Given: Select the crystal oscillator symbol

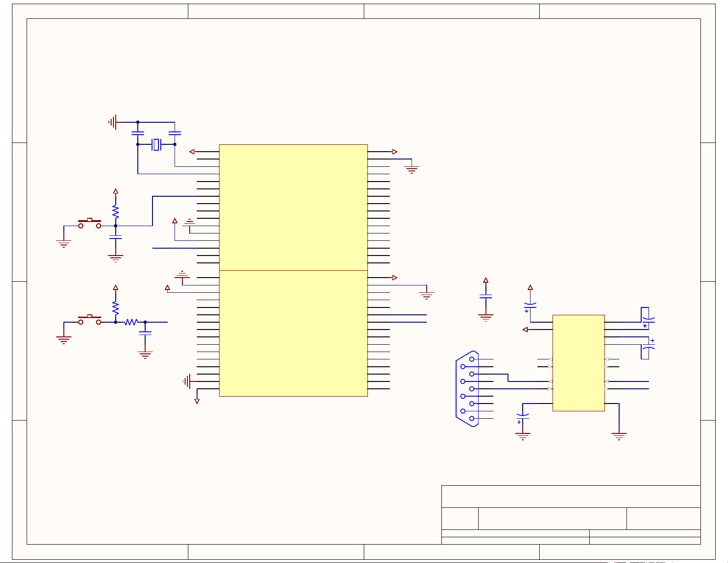Looking at the screenshot, I should tap(156, 144).
